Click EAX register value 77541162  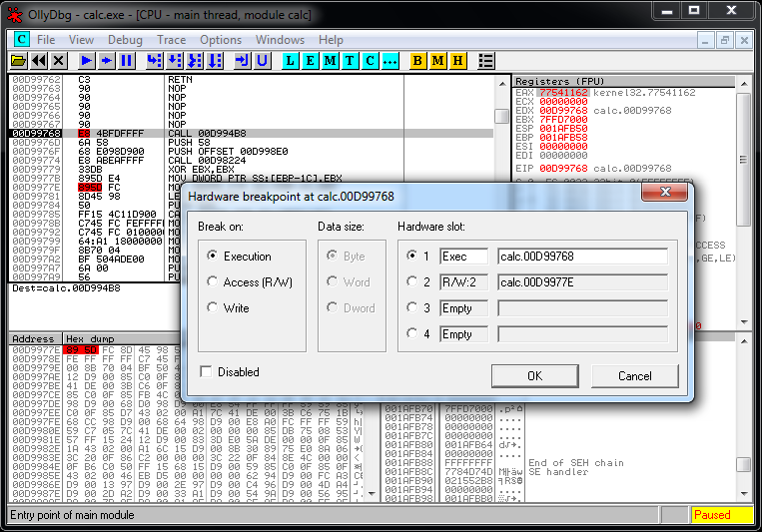(x=563, y=92)
